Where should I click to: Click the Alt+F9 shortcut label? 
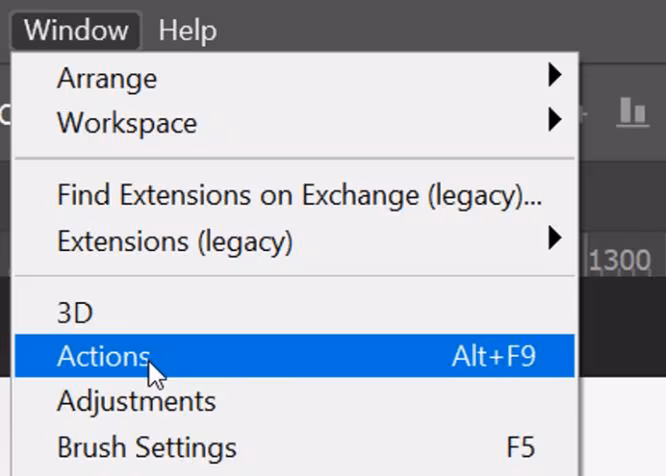click(493, 356)
